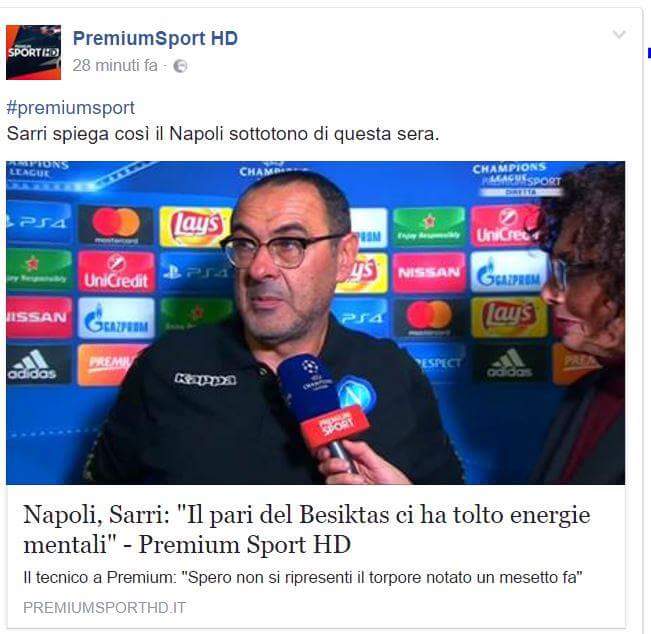The image size is (651, 634).
Task: Click Sarri's eyeglasses in the photo
Action: coord(282,249)
